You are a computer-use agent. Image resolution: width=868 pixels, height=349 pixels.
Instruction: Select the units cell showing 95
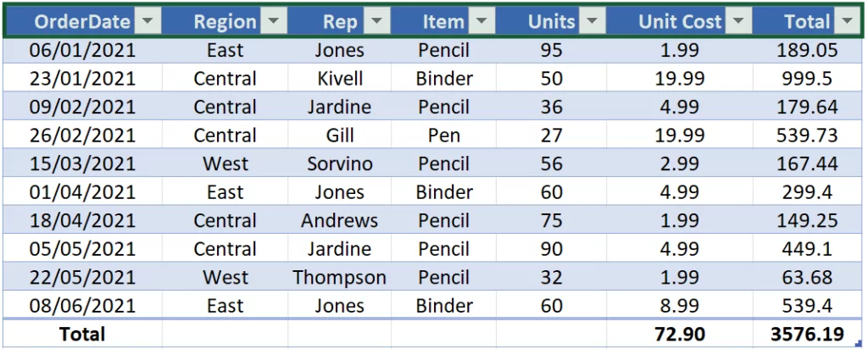pyautogui.click(x=551, y=51)
